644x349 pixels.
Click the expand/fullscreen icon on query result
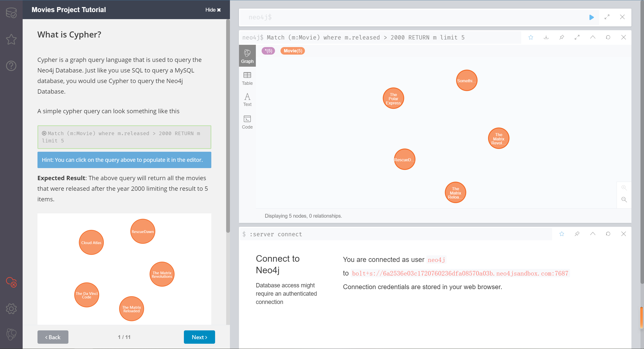tap(577, 38)
